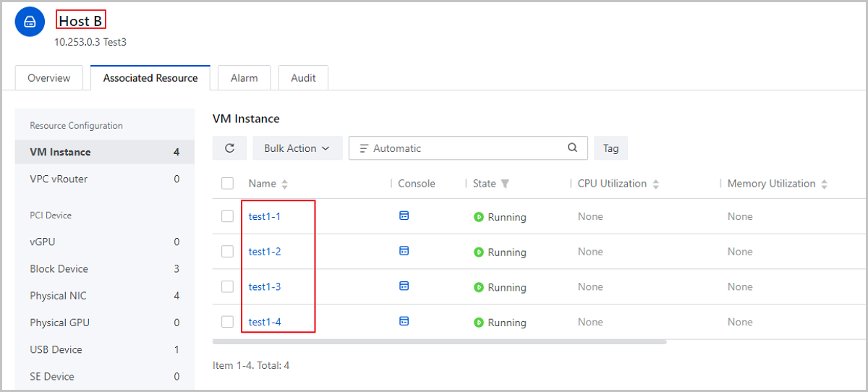The height and width of the screenshot is (392, 868).
Task: Open the Alarm tab
Action: [244, 78]
